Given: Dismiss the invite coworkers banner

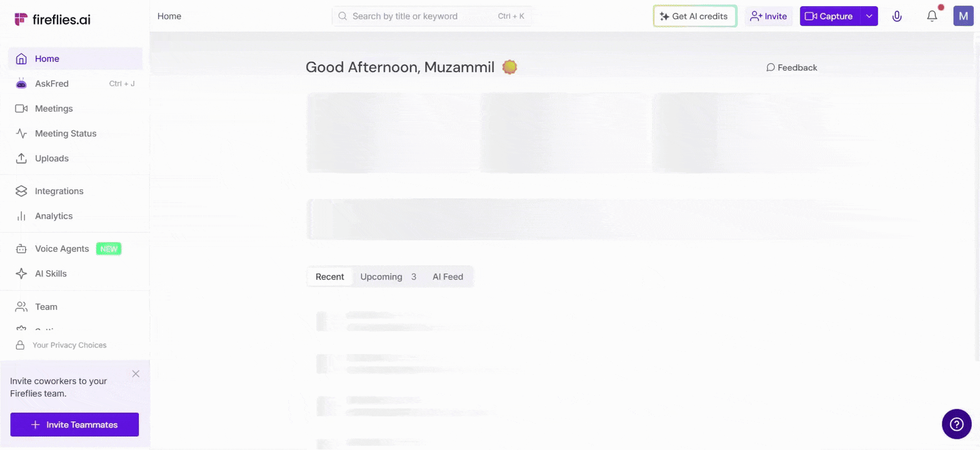Looking at the screenshot, I should 136,374.
